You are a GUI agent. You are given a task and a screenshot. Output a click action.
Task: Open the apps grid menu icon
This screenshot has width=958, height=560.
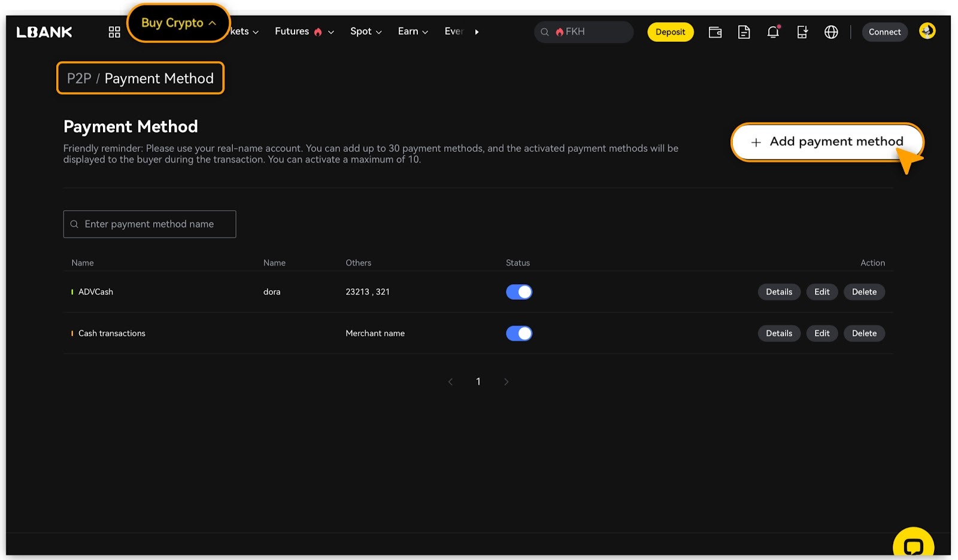[114, 32]
